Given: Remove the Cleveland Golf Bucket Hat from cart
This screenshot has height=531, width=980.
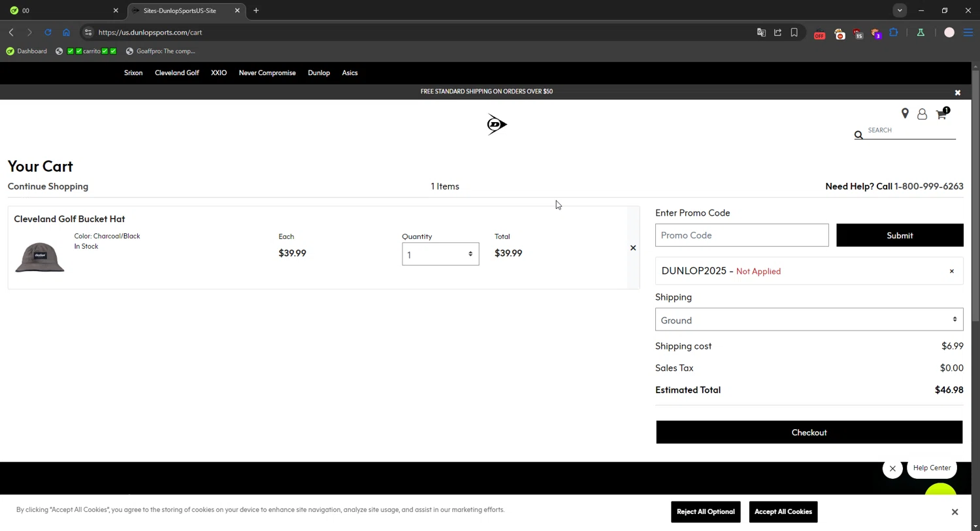Looking at the screenshot, I should (x=632, y=248).
